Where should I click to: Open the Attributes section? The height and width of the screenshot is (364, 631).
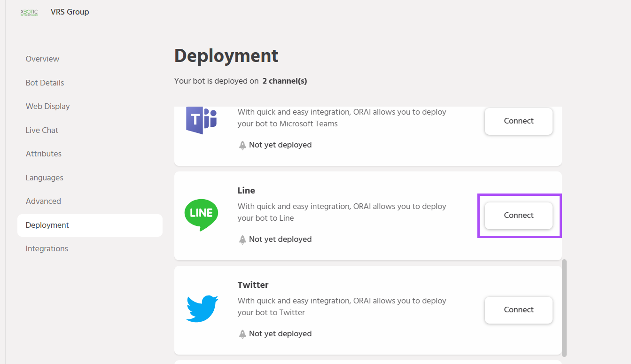coord(43,154)
